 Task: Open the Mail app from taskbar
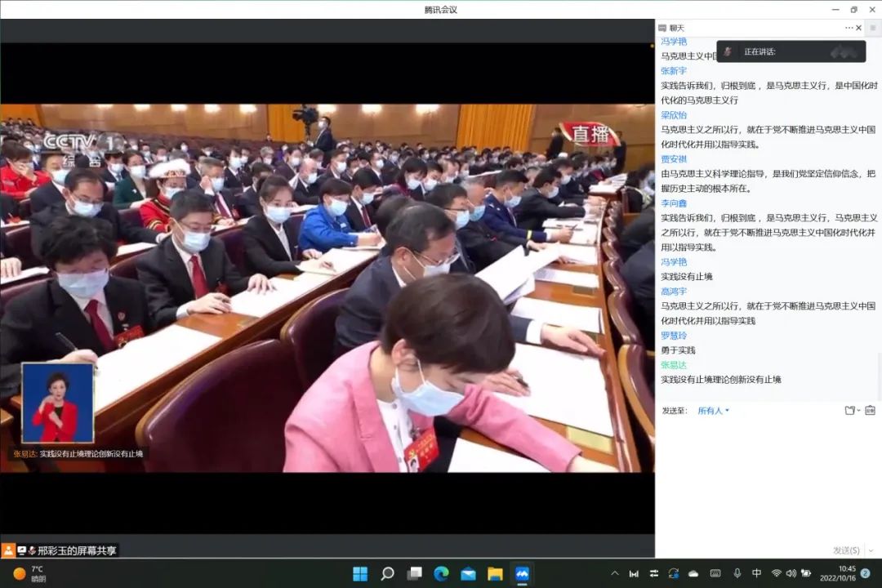(x=468, y=573)
